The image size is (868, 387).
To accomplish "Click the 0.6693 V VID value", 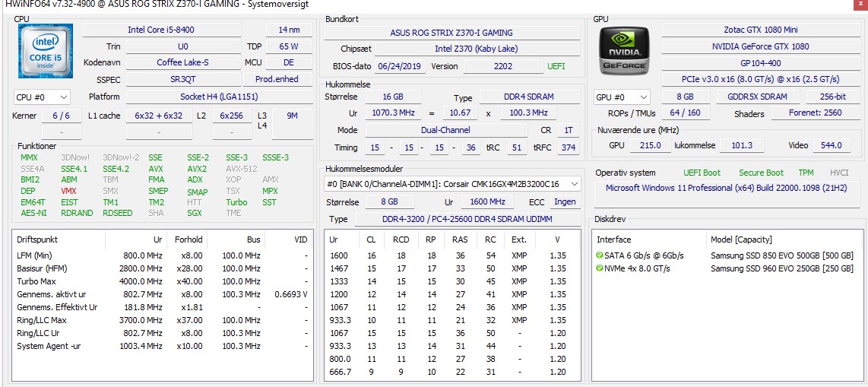I will tap(291, 294).
